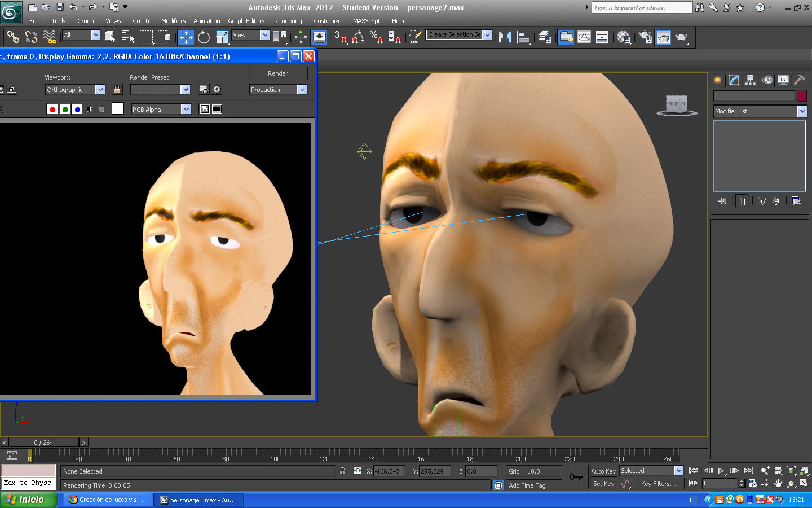Image resolution: width=812 pixels, height=508 pixels.
Task: Open the RGB Alpha channel dropdown
Action: 161,110
